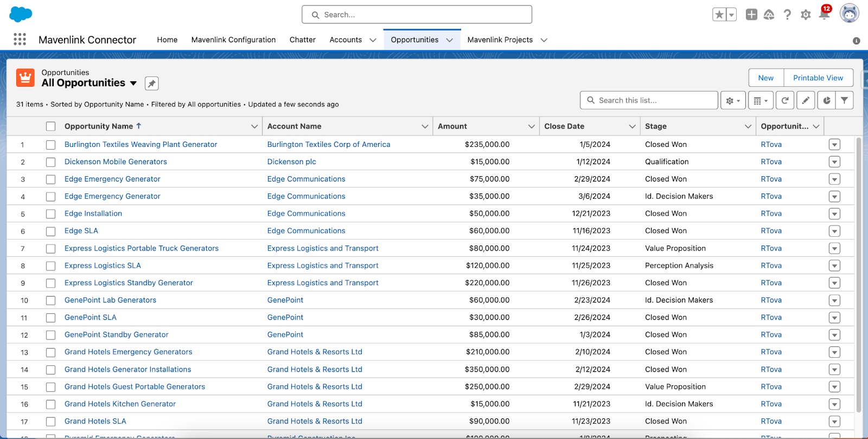The image size is (868, 439).
Task: Open RTova owner link in Grand Hotels SLA row
Action: [x=771, y=421]
